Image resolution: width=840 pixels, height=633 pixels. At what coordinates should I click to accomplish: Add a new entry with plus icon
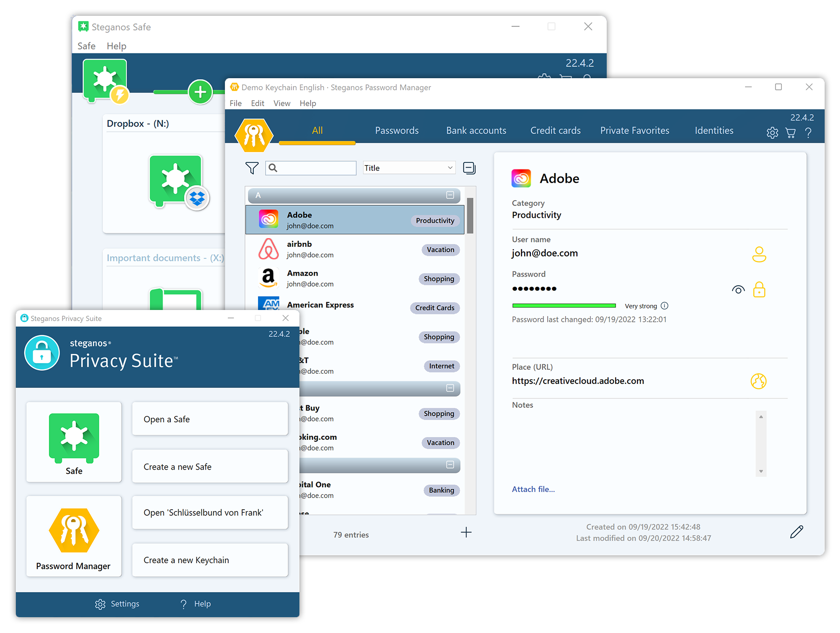point(466,532)
